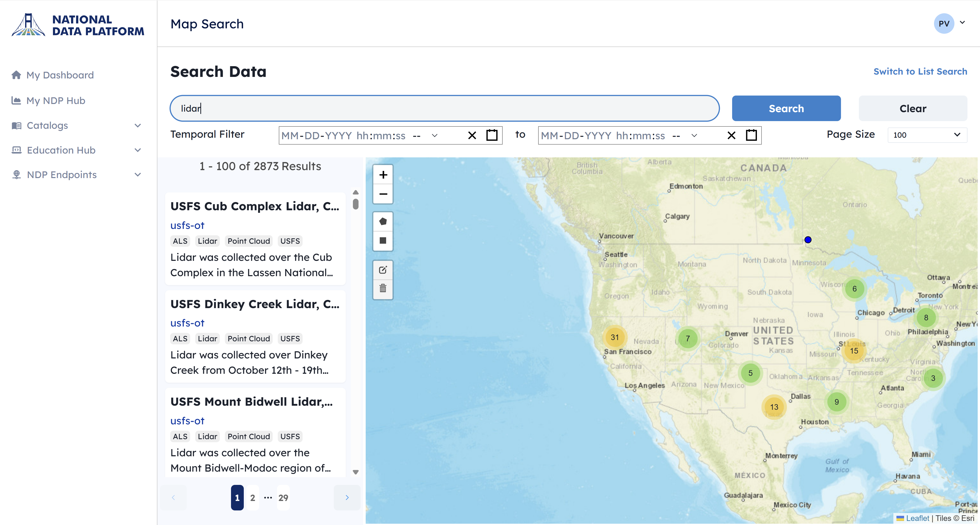Click the results list scrollbar thumb

(x=356, y=204)
